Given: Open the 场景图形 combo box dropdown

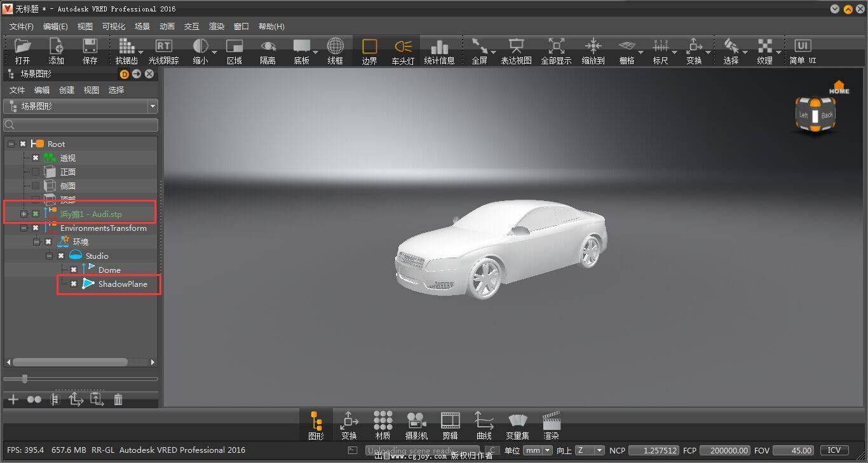Looking at the screenshot, I should click(81, 106).
